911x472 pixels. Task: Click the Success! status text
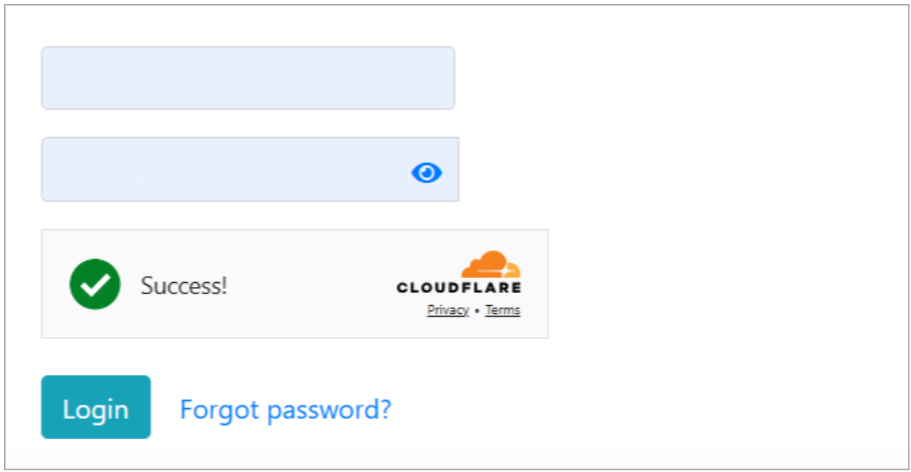pos(184,286)
